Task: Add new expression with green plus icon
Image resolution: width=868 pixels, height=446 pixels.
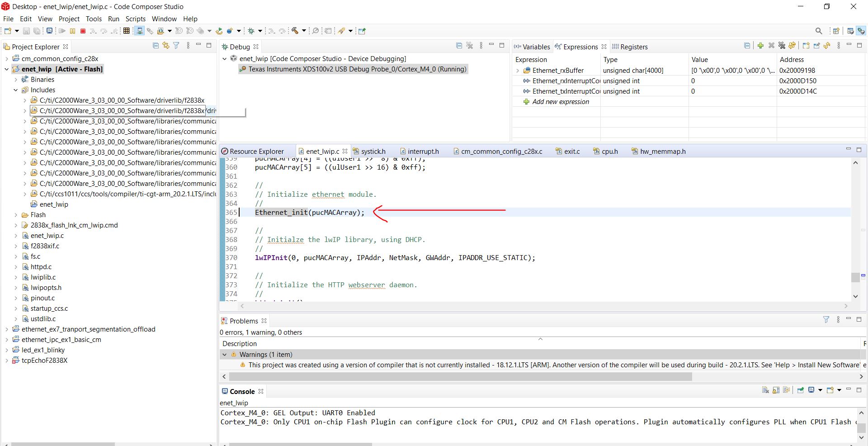Action: point(760,46)
